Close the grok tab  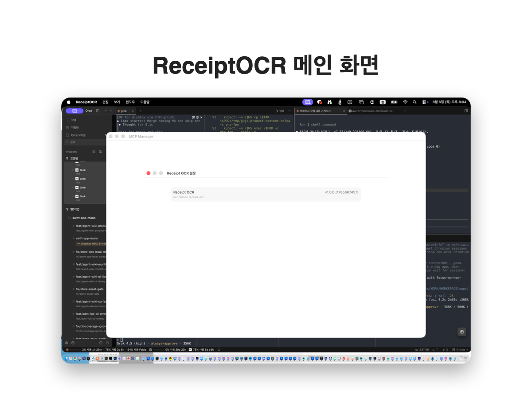pos(132,111)
